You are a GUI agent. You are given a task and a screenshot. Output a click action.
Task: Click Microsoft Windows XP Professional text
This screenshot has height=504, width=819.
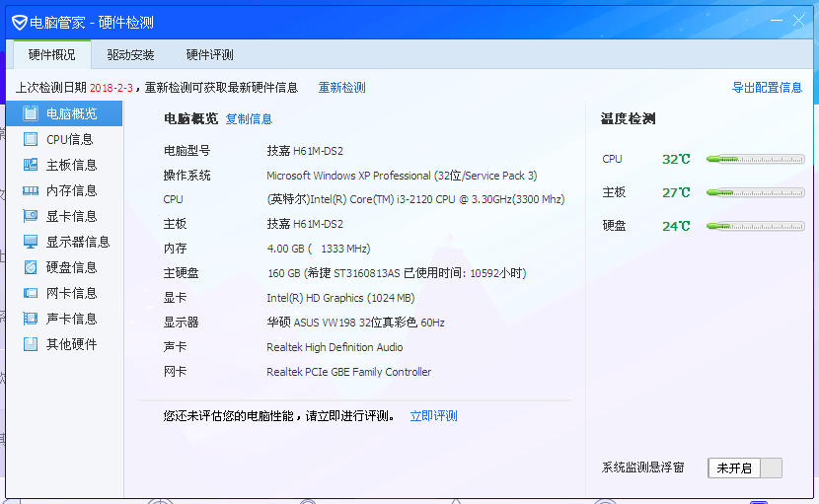pyautogui.click(x=402, y=176)
